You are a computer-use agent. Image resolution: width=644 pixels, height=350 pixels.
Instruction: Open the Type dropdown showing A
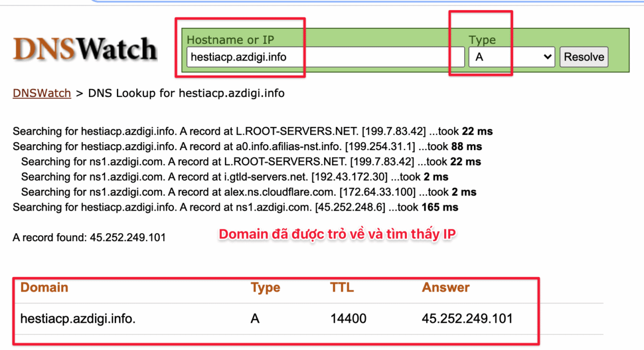click(511, 57)
